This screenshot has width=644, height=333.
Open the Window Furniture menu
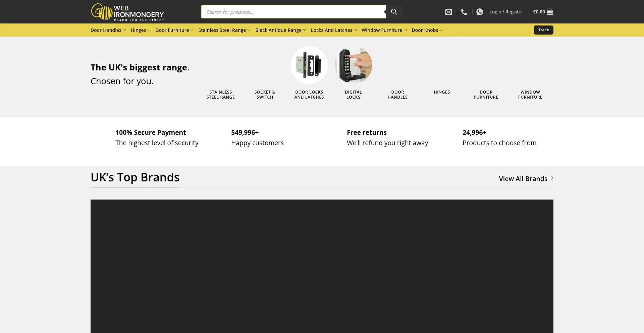pyautogui.click(x=384, y=30)
